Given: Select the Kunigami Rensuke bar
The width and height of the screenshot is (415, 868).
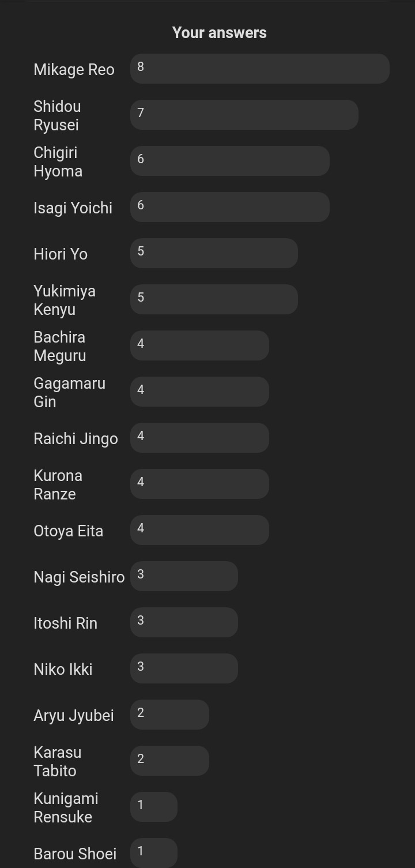Looking at the screenshot, I should [x=154, y=807].
